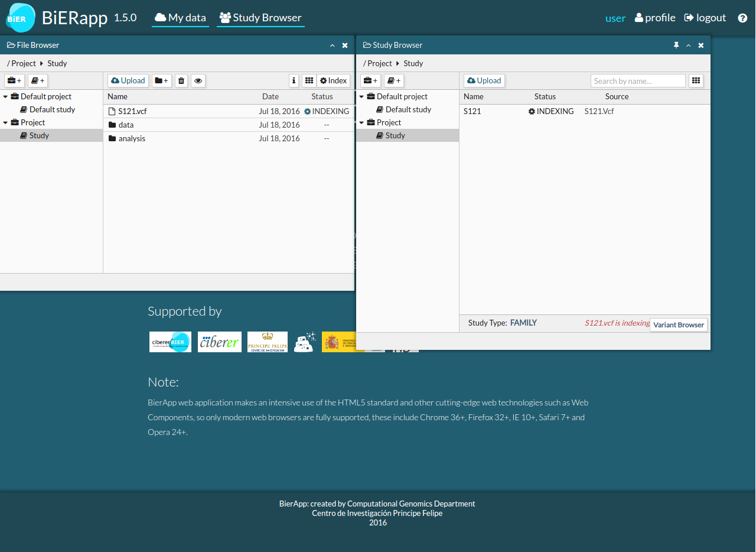This screenshot has height=552, width=756.
Task: Upload in the Study Browser panel
Action: click(x=484, y=81)
